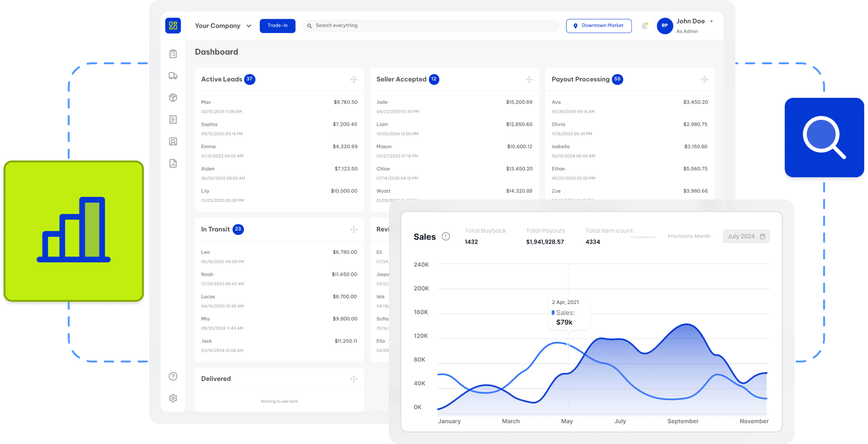Select Noah in In Transit

point(279,279)
